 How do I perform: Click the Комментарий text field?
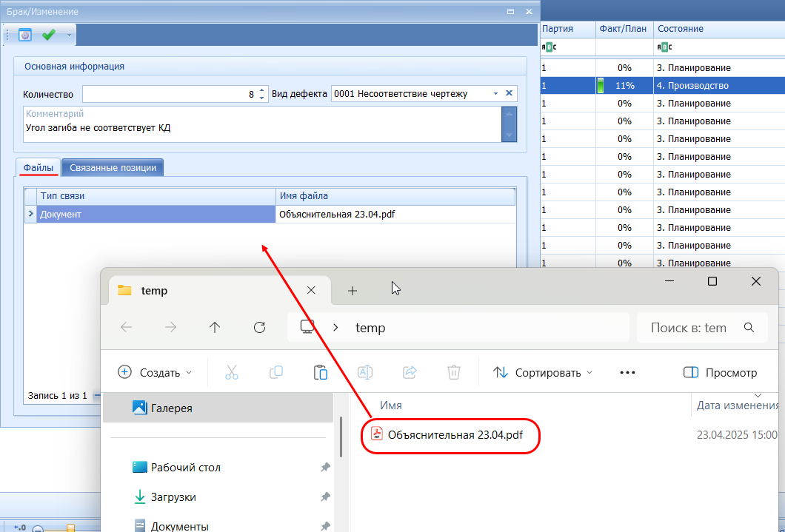tap(259, 127)
